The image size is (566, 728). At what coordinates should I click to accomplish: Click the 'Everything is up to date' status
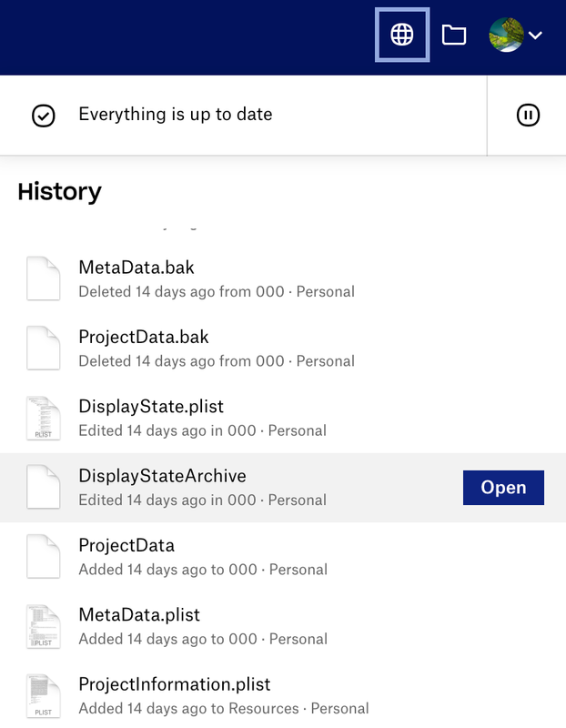pos(176,115)
